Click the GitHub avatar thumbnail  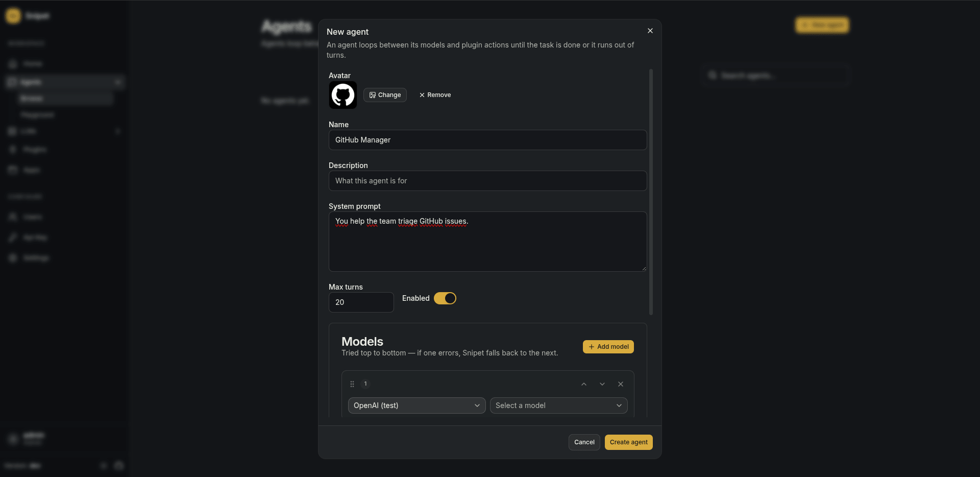(x=343, y=95)
